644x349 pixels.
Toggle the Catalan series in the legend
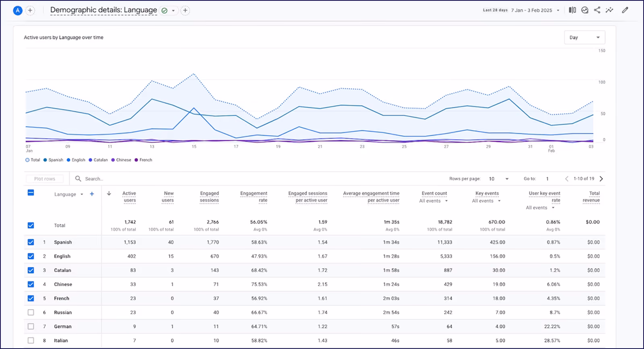[x=98, y=160]
